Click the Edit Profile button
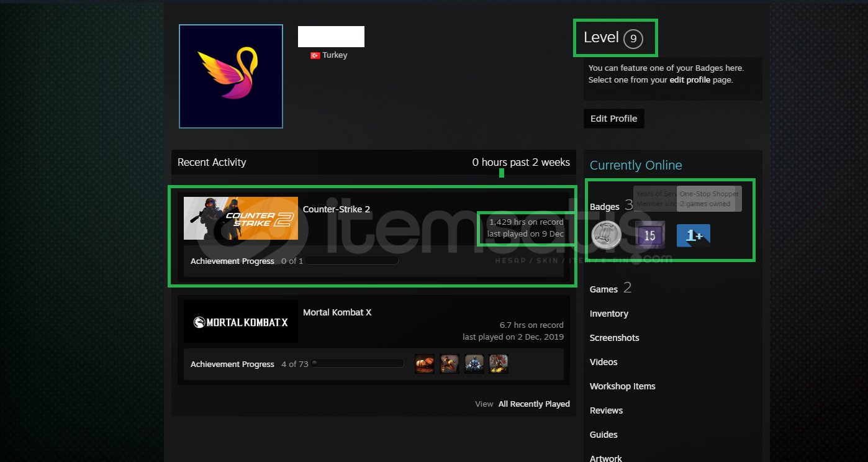 (613, 119)
